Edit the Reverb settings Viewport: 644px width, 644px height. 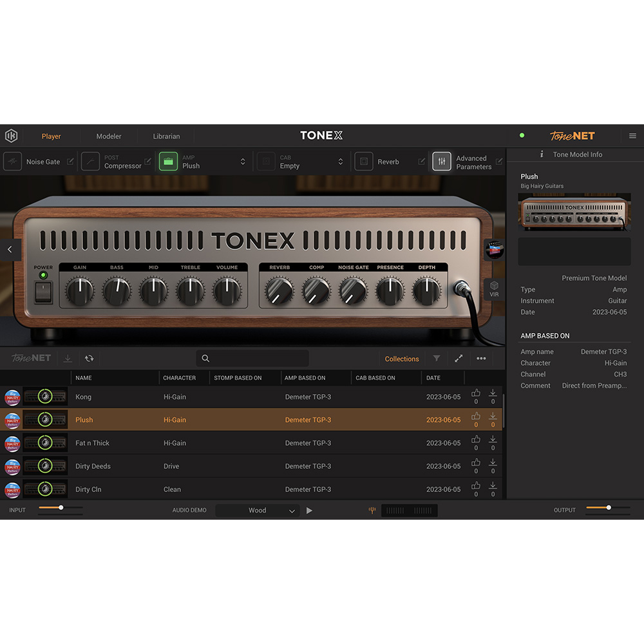pyautogui.click(x=421, y=162)
